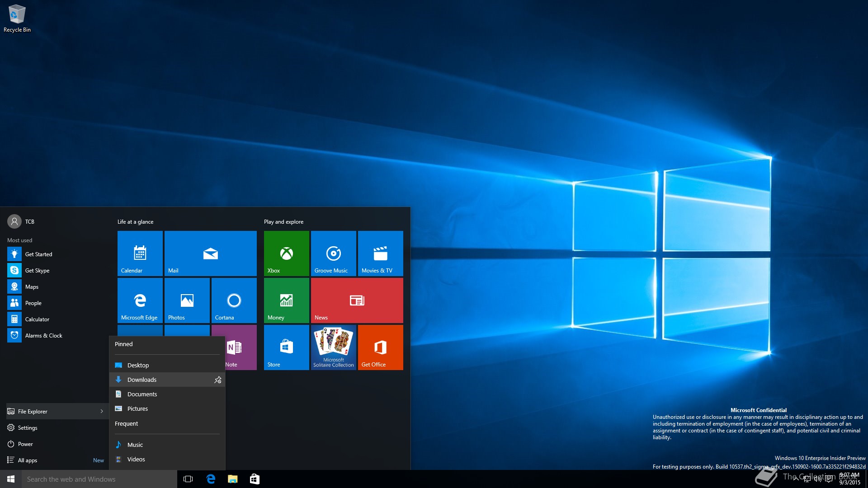Open People from Most used list
The width and height of the screenshot is (868, 488).
pos(57,303)
